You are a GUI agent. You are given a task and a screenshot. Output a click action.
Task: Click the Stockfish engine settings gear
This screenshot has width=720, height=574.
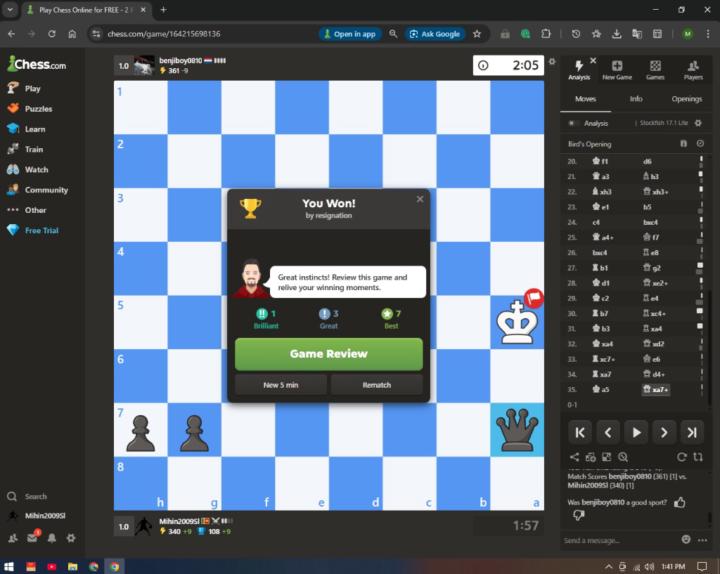pyautogui.click(x=699, y=123)
